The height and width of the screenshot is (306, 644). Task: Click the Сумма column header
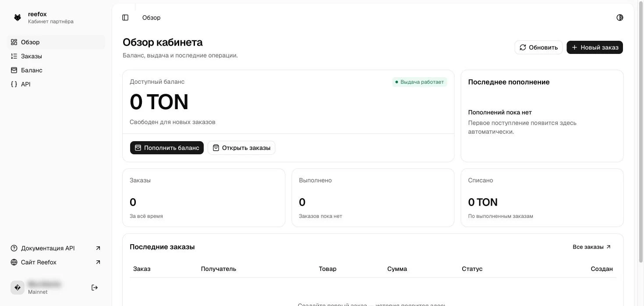coord(397,269)
